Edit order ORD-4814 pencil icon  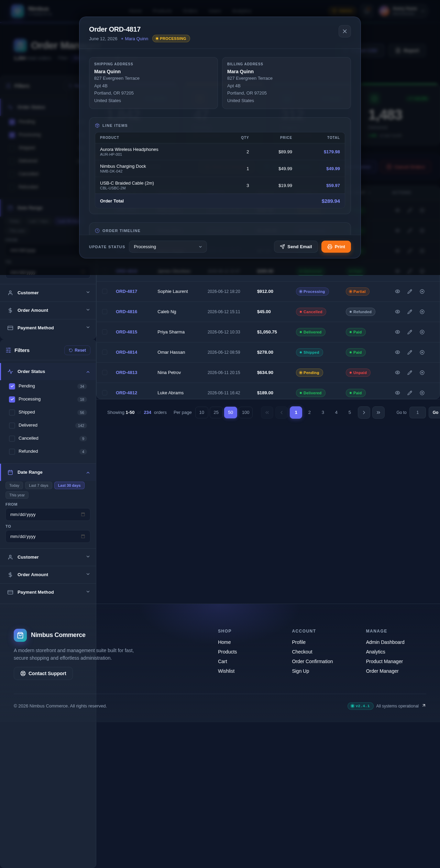click(410, 352)
